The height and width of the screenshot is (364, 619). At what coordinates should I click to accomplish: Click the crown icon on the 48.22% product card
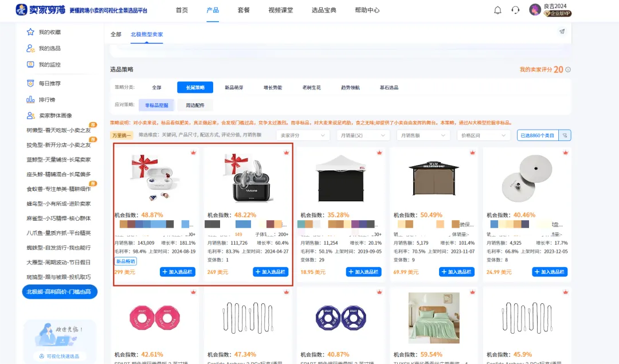286,153
